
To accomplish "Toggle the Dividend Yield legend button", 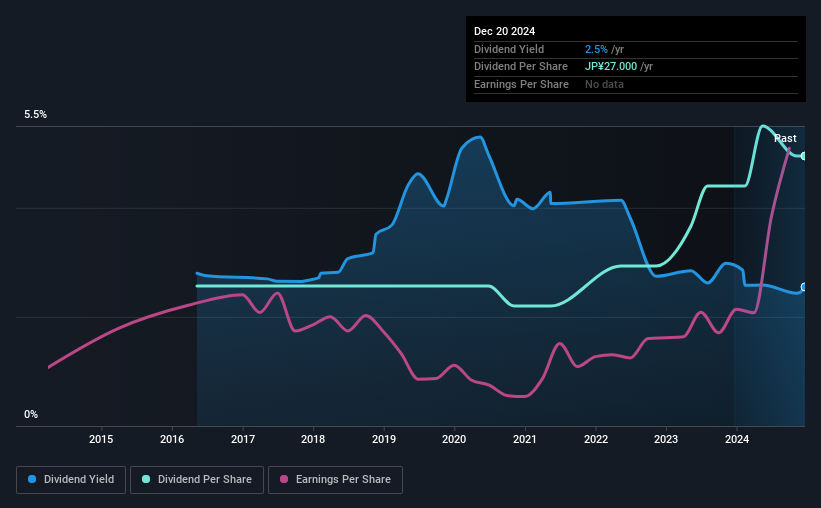I will point(71,480).
